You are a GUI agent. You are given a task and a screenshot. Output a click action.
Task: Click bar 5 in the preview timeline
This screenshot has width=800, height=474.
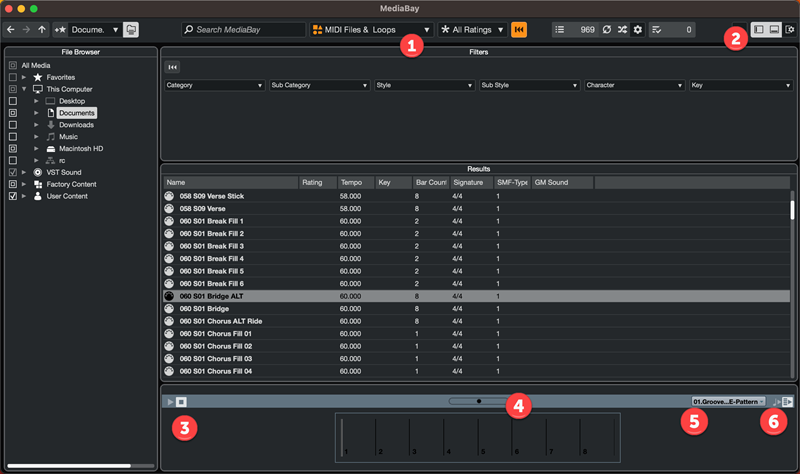494,437
